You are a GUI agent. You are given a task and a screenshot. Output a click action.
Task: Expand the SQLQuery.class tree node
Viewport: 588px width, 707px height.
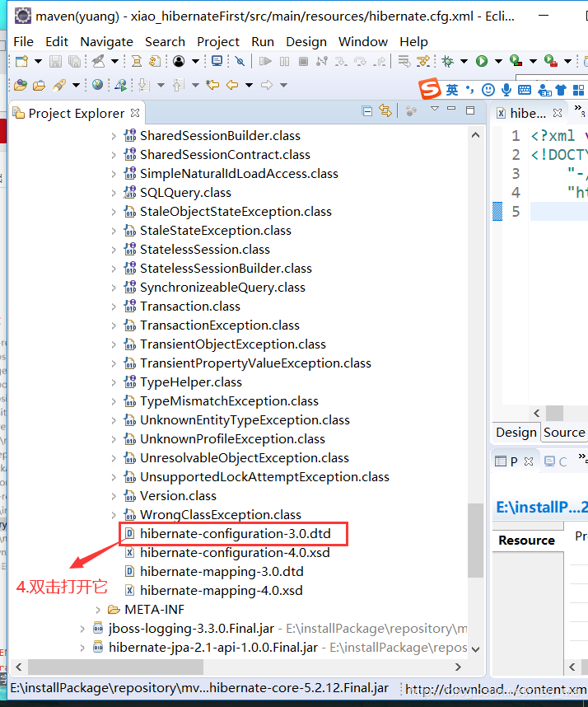point(114,193)
